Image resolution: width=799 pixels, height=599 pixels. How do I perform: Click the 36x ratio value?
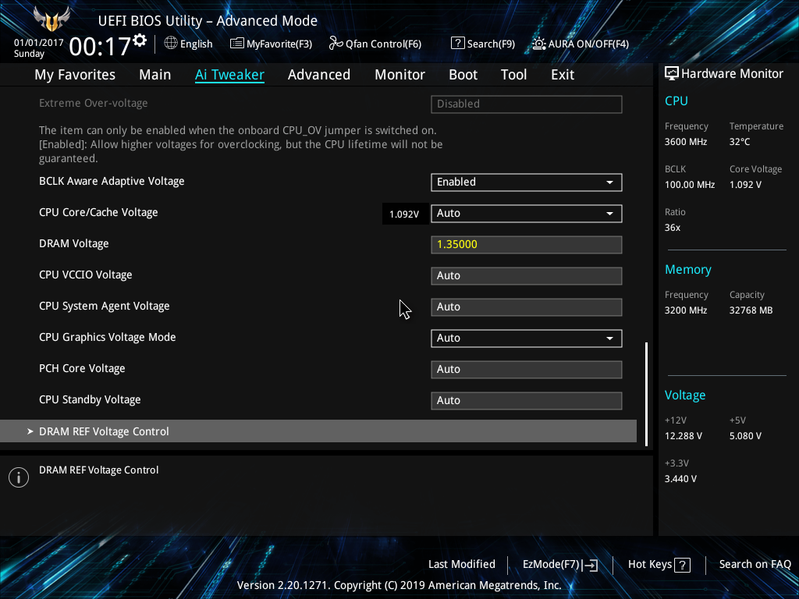pos(672,228)
